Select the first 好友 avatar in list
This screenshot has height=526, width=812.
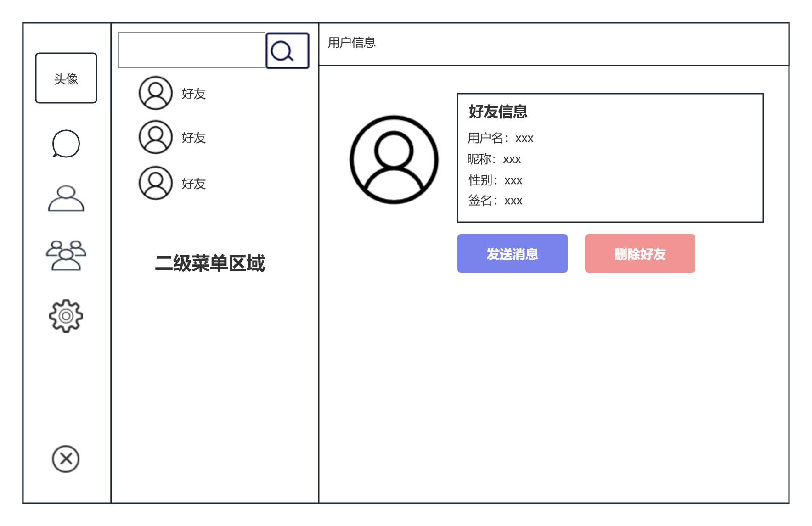click(156, 93)
